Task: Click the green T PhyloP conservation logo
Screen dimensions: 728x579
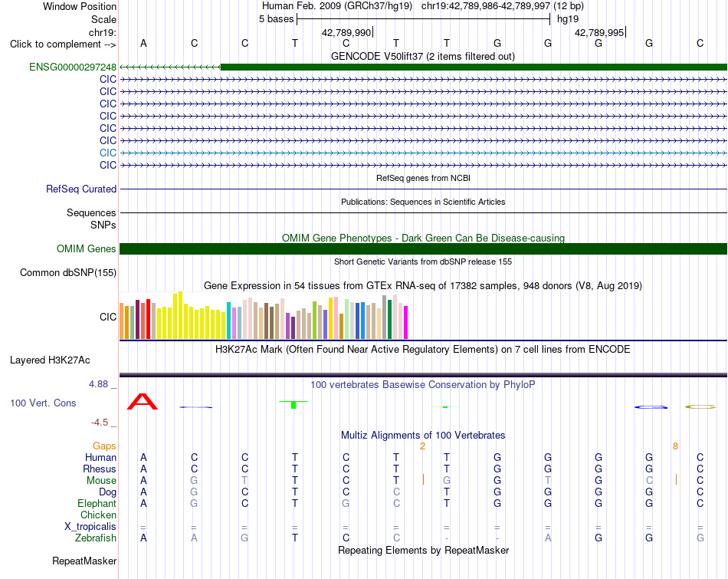Action: pos(293,404)
